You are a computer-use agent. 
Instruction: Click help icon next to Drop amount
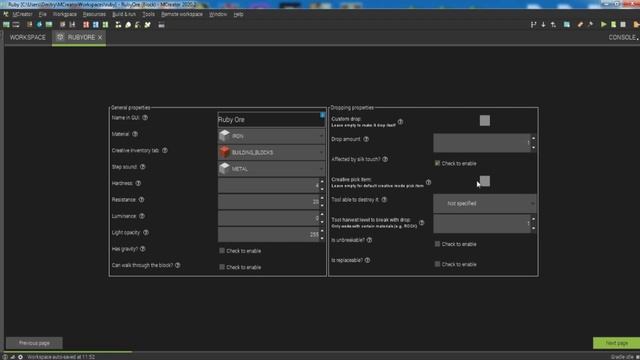(366, 139)
